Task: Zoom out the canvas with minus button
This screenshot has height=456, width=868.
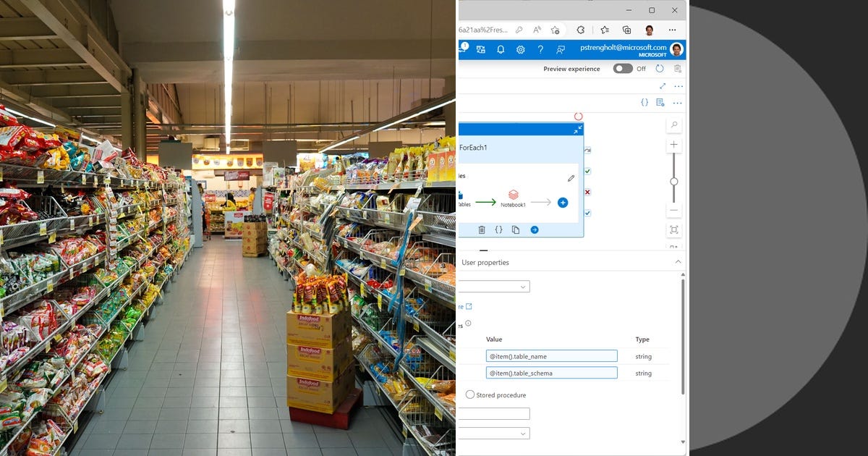Action: (674, 211)
